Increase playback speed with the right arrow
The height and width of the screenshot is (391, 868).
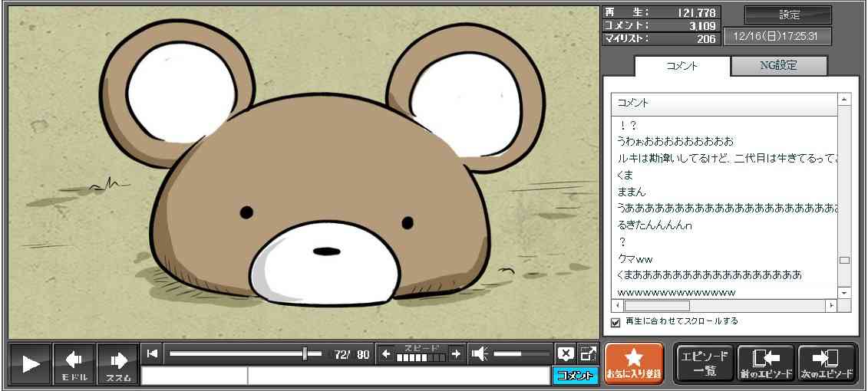(x=456, y=353)
